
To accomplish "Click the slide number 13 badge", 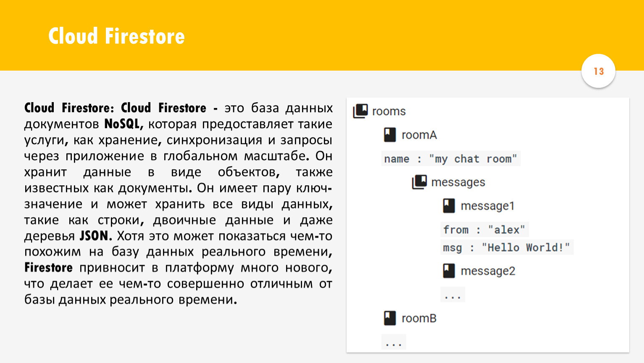I will pos(599,71).
